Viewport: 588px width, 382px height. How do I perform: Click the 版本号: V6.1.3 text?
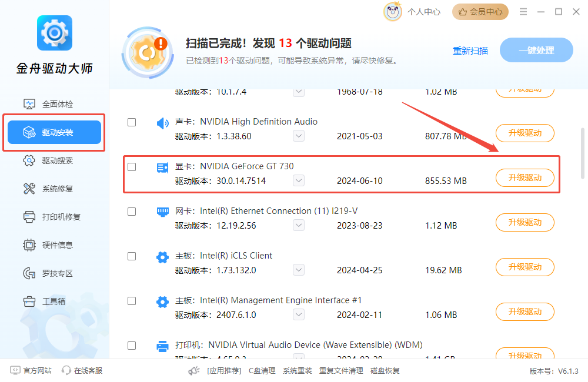554,371
